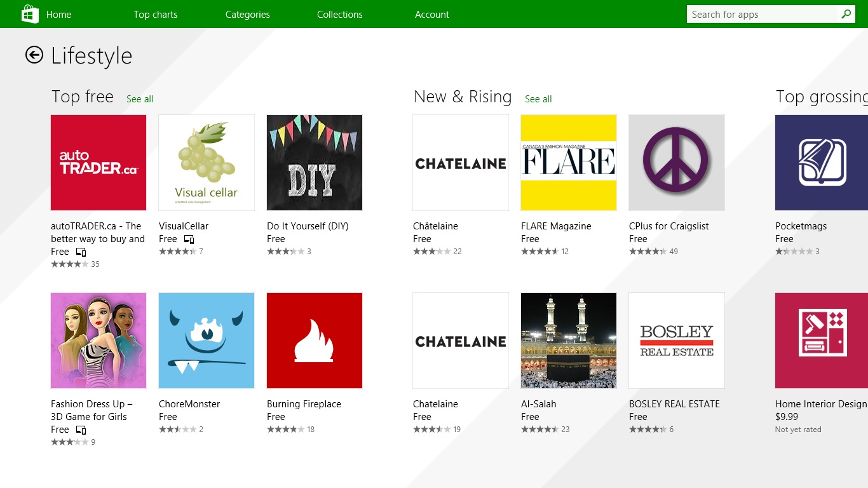
Task: Click the star rating under Burning Fireplace
Action: pyautogui.click(x=285, y=430)
